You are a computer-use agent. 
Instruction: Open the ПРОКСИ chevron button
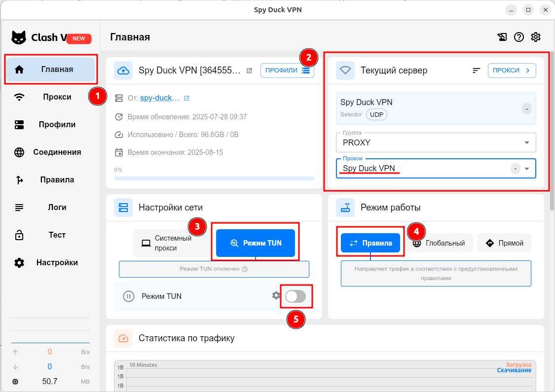point(512,71)
